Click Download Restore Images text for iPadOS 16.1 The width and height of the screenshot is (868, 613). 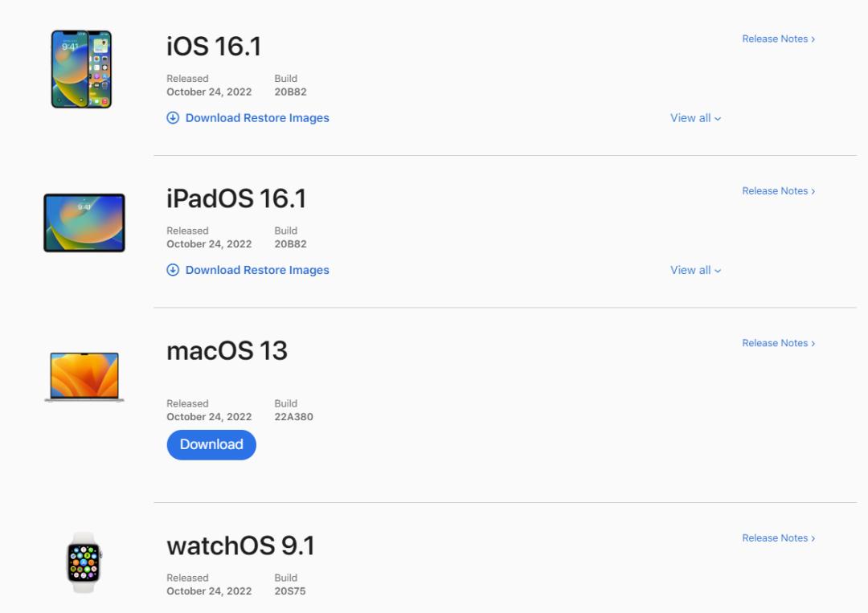point(257,270)
